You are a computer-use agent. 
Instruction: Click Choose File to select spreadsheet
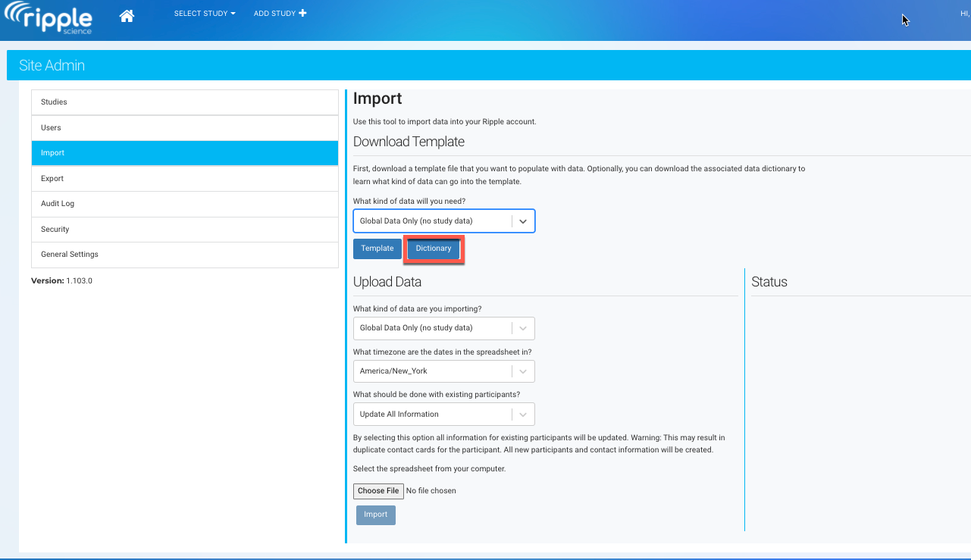click(x=378, y=491)
